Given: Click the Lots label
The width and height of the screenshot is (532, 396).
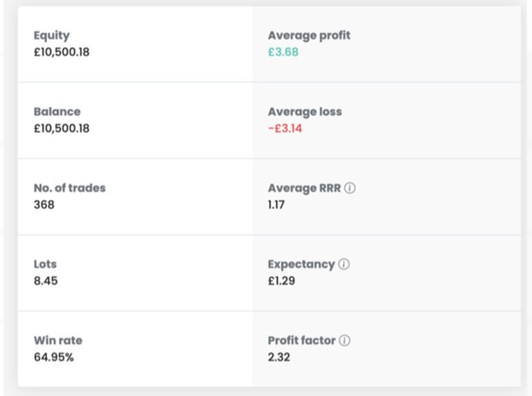Looking at the screenshot, I should [45, 264].
